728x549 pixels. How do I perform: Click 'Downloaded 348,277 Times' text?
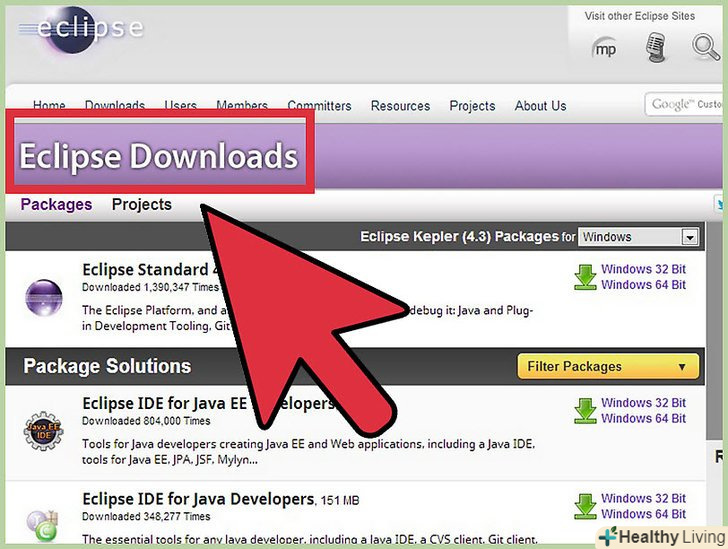(146, 516)
